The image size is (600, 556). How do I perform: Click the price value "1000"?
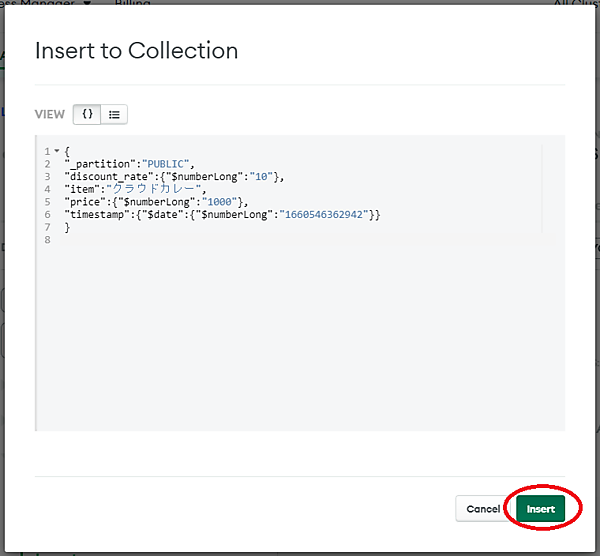pyautogui.click(x=219, y=203)
